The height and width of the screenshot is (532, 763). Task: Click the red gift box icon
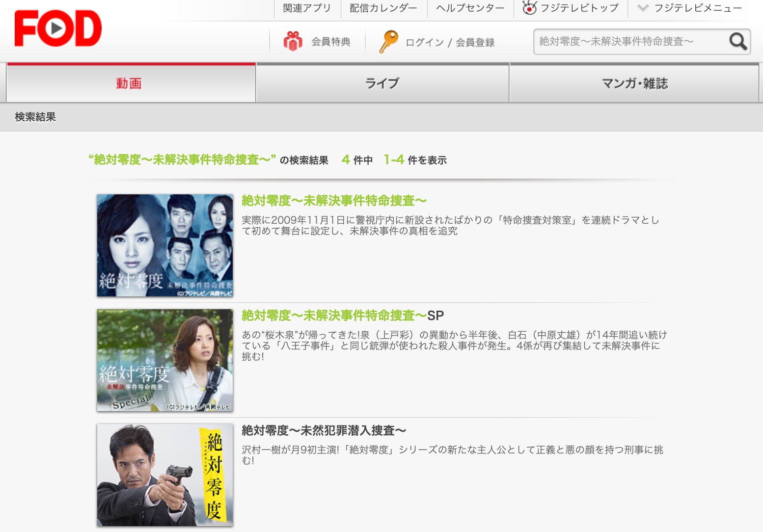[293, 42]
